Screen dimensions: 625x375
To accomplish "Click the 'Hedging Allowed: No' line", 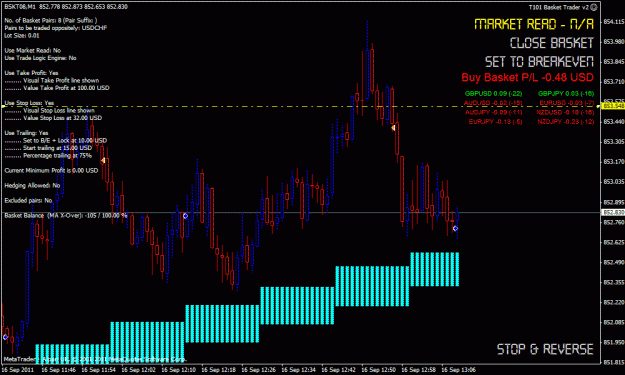I will (x=32, y=186).
